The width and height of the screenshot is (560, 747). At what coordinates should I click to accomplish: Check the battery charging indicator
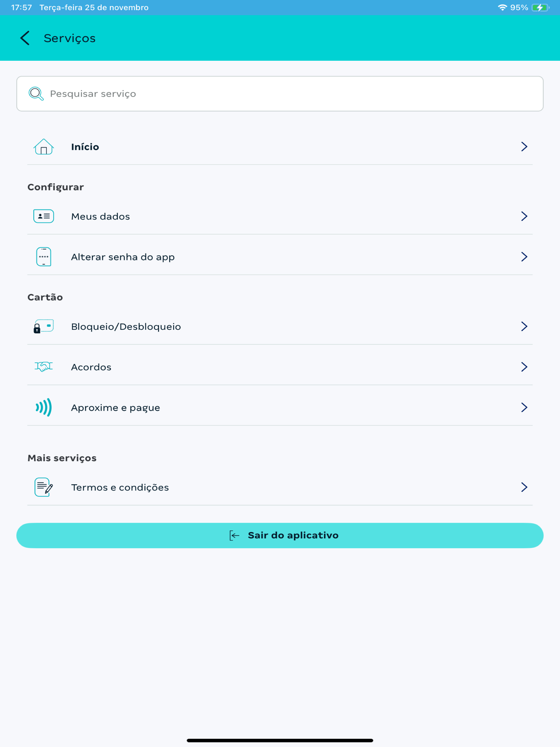(x=540, y=7)
